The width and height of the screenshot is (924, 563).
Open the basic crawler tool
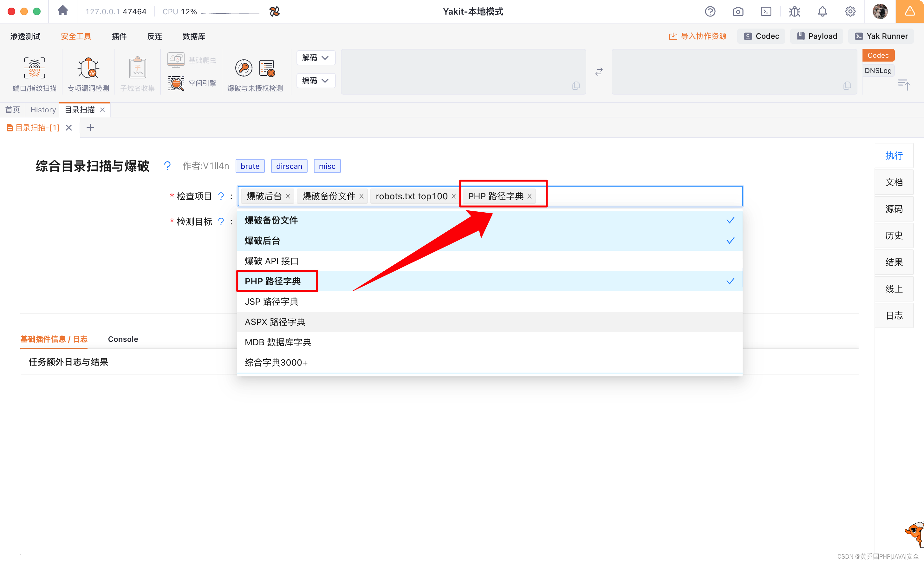pos(192,60)
